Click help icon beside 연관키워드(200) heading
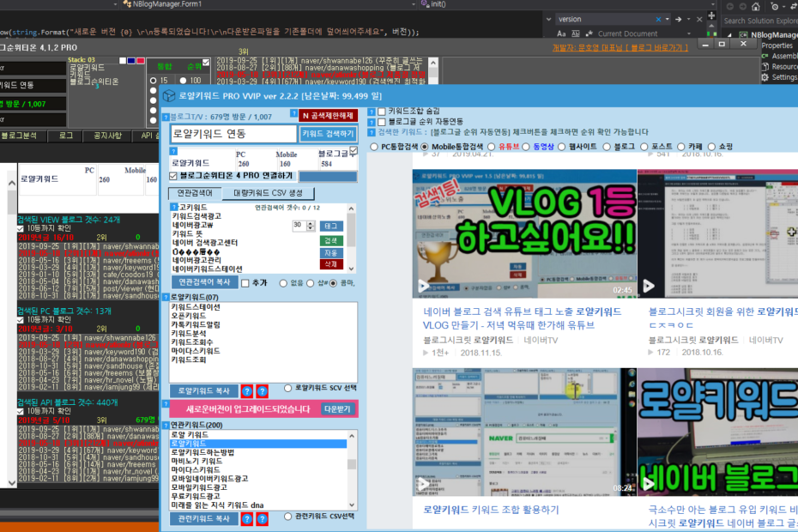The image size is (798, 532). pyautogui.click(x=166, y=425)
